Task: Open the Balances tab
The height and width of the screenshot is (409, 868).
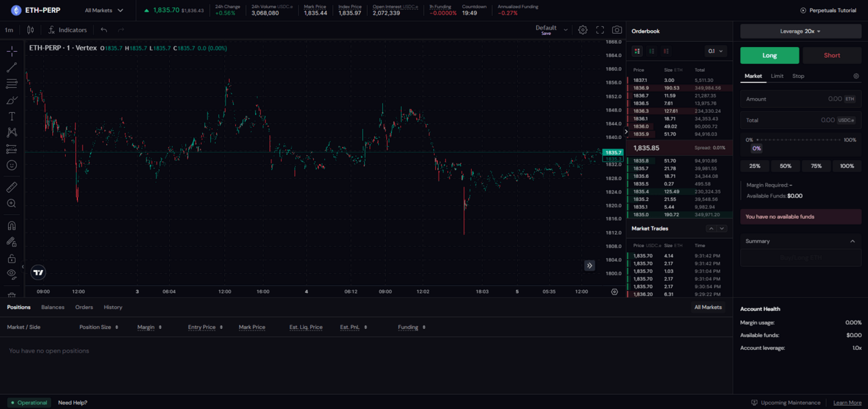Action: click(x=52, y=307)
